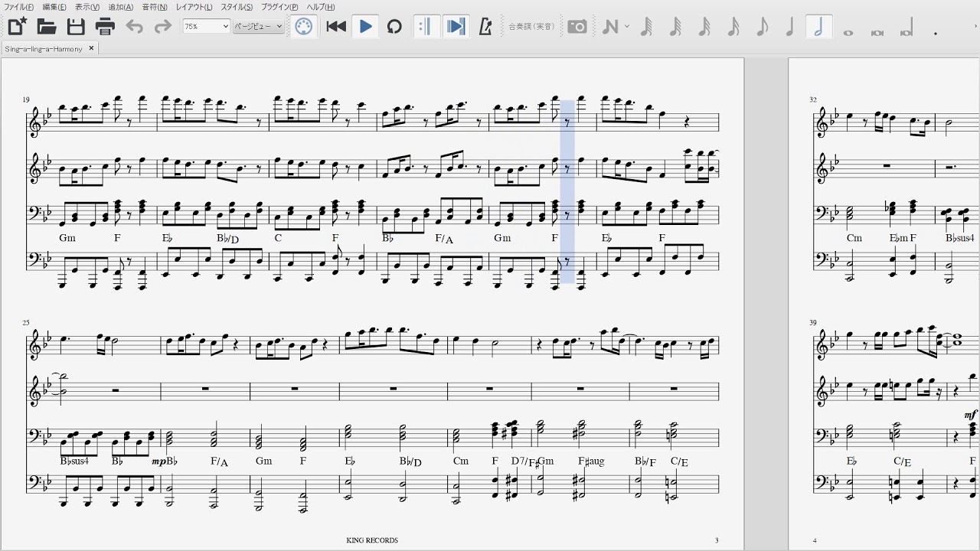Toggle MIDI input on or off
The width and height of the screenshot is (980, 551).
(304, 27)
